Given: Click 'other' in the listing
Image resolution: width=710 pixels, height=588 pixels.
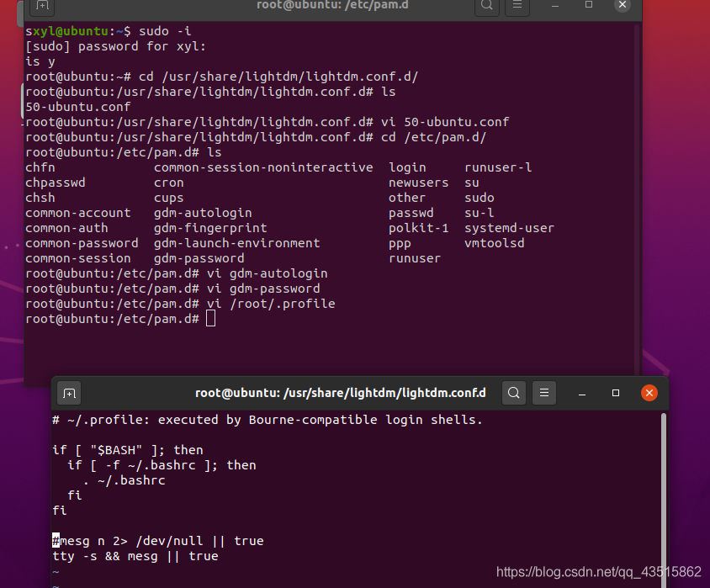Looking at the screenshot, I should pos(407,198).
